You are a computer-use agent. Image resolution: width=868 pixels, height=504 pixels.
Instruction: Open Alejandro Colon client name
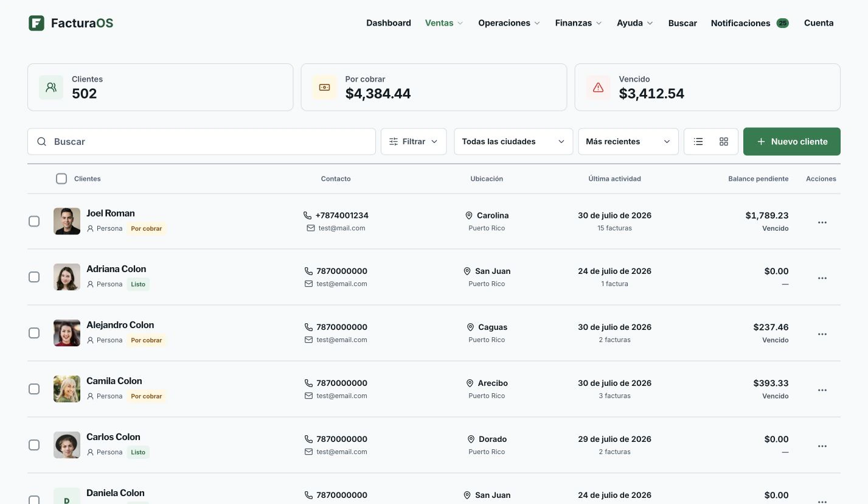120,325
